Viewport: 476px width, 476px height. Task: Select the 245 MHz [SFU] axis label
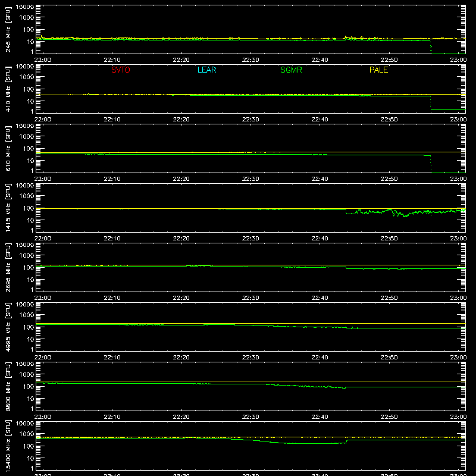click(x=8, y=29)
